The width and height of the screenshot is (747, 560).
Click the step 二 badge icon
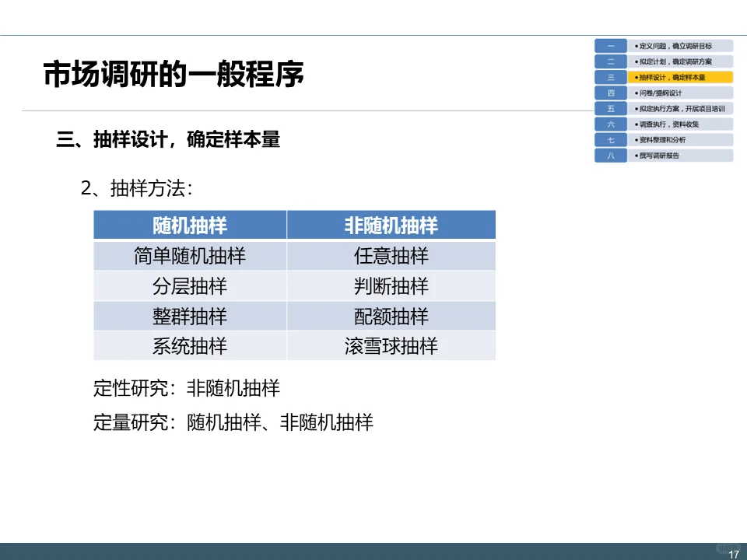[611, 61]
